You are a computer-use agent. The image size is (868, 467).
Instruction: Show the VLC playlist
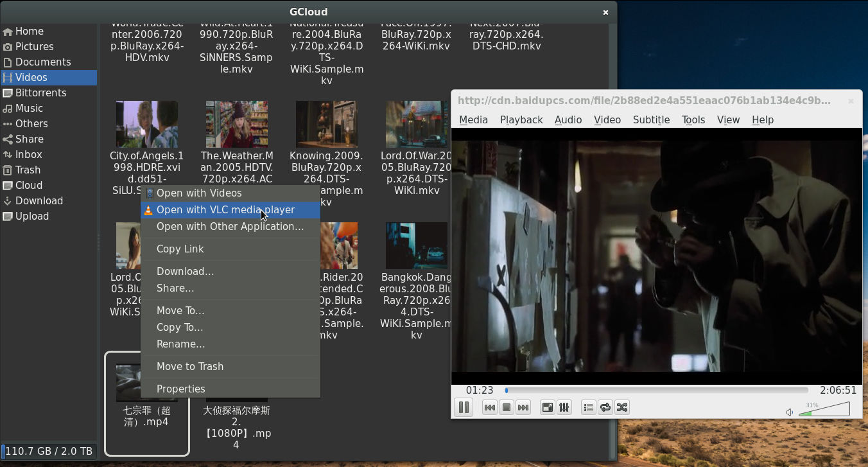589,407
